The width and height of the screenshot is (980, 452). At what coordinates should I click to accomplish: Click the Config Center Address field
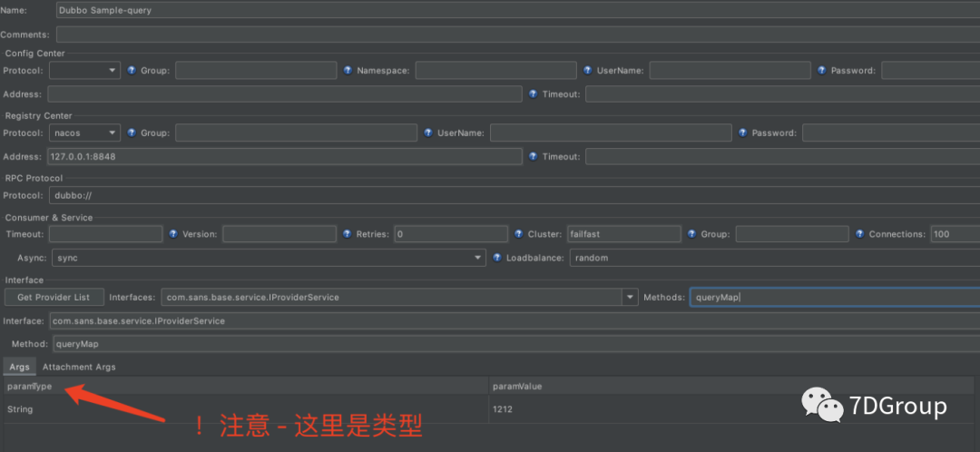click(x=285, y=94)
